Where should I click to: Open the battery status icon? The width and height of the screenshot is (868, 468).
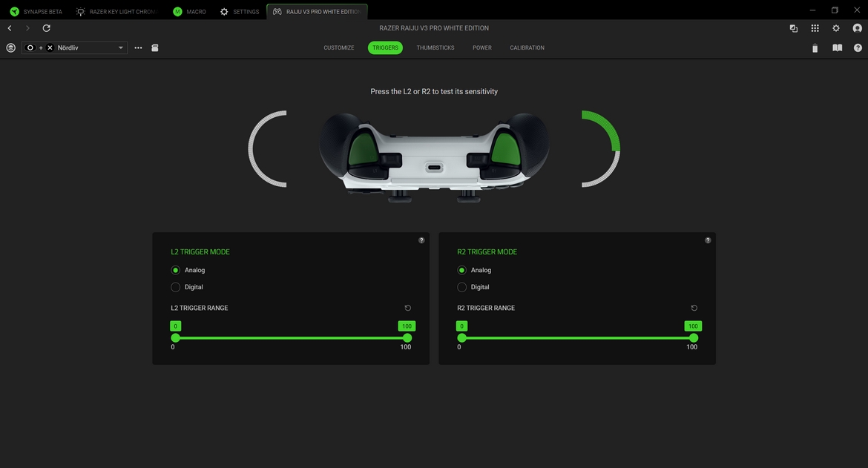(x=815, y=48)
